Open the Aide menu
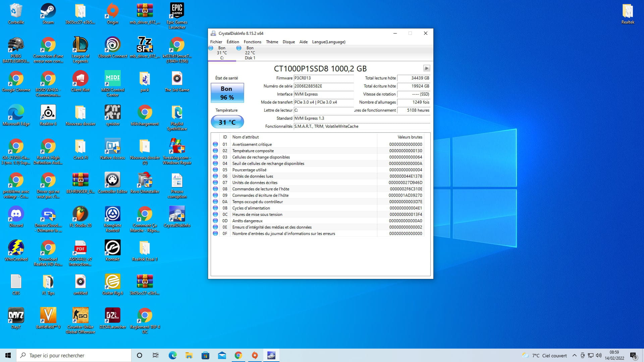This screenshot has height=362, width=644. tap(303, 42)
